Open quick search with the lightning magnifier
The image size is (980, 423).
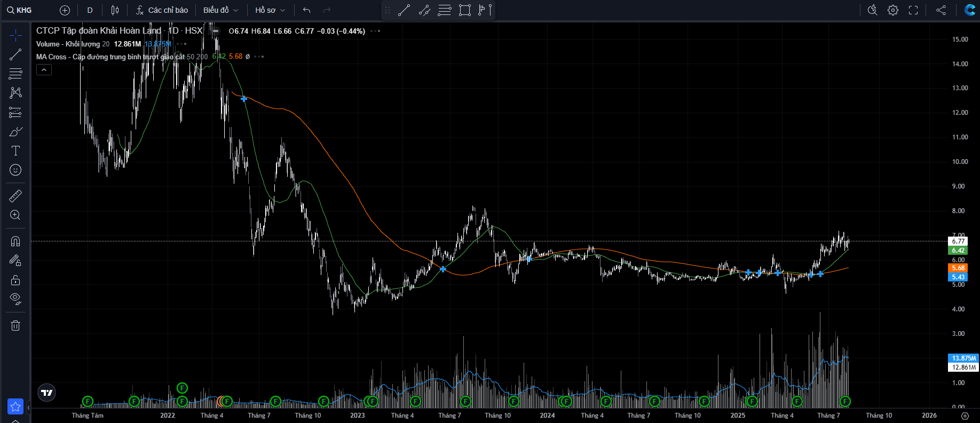pyautogui.click(x=873, y=10)
